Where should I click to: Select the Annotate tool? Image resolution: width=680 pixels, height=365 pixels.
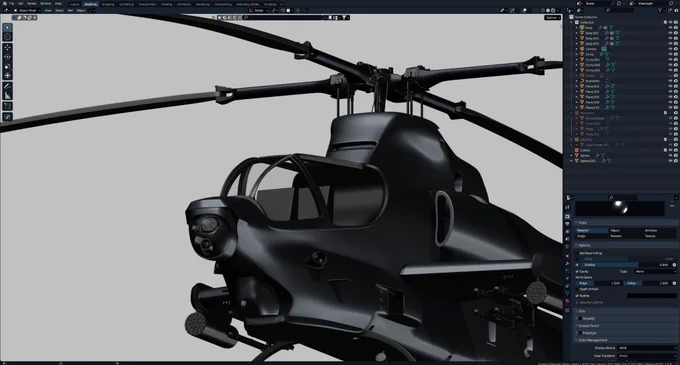pyautogui.click(x=7, y=86)
